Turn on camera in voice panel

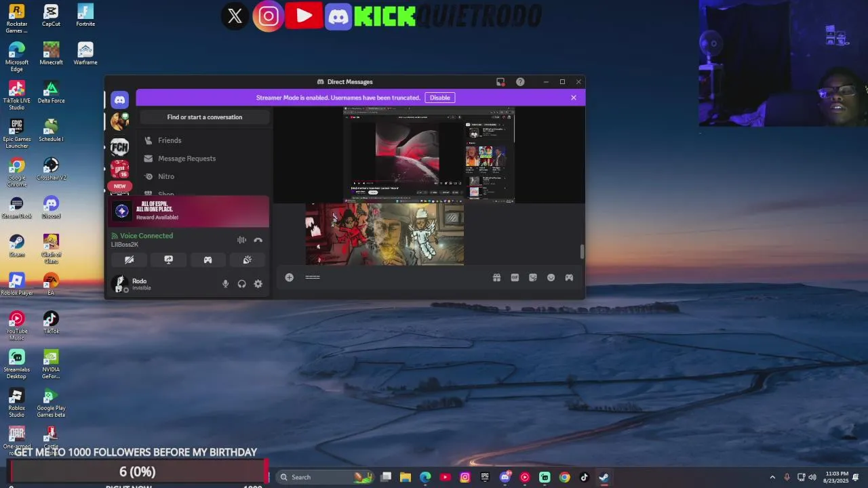130,260
